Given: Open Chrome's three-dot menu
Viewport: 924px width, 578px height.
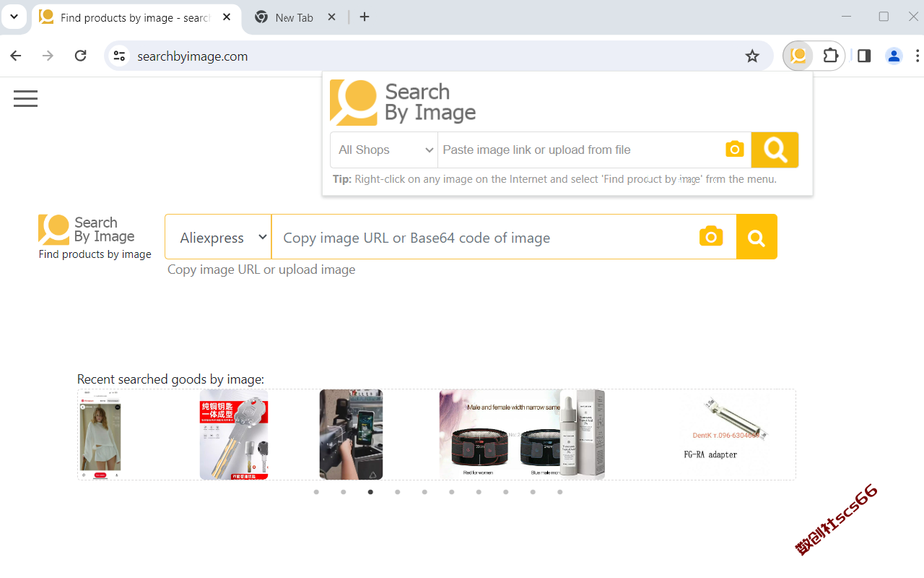Looking at the screenshot, I should 918,56.
